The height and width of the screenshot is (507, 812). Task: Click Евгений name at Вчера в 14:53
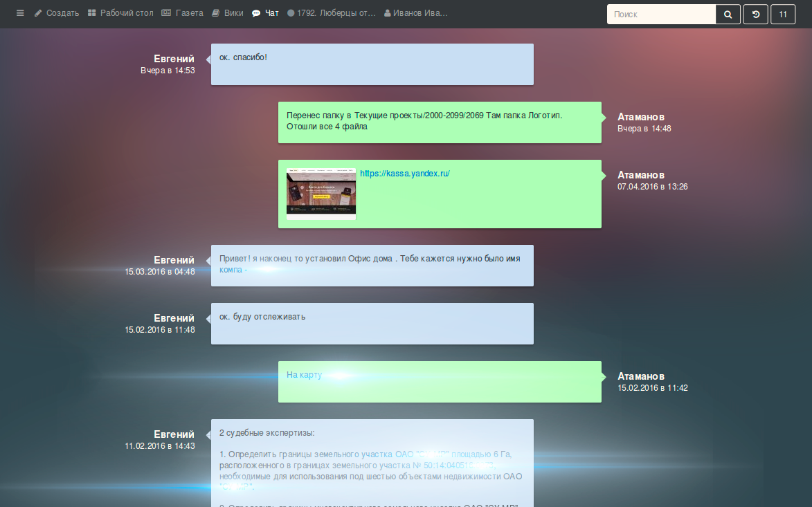coord(174,59)
